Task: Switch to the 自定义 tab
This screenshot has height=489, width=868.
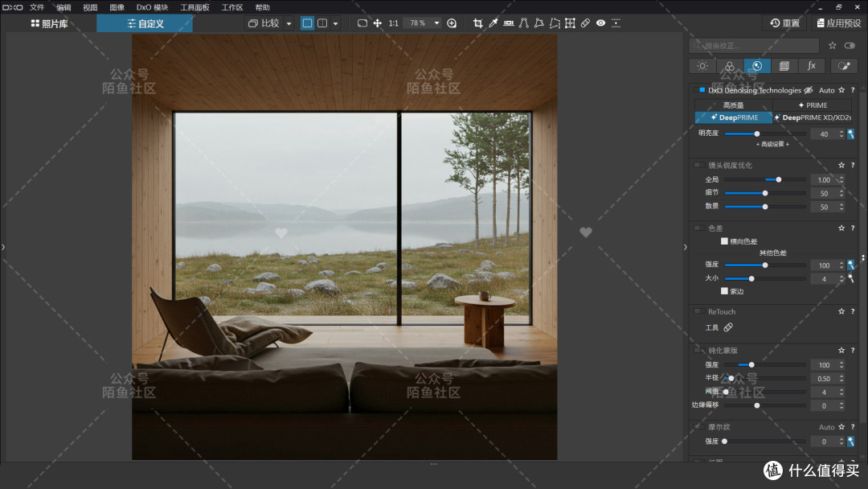Action: [x=145, y=23]
